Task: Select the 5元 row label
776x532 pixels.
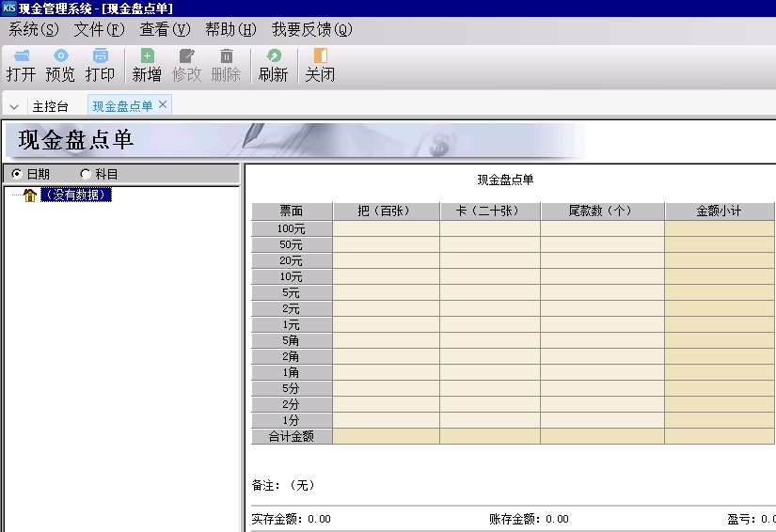Action: tap(292, 292)
